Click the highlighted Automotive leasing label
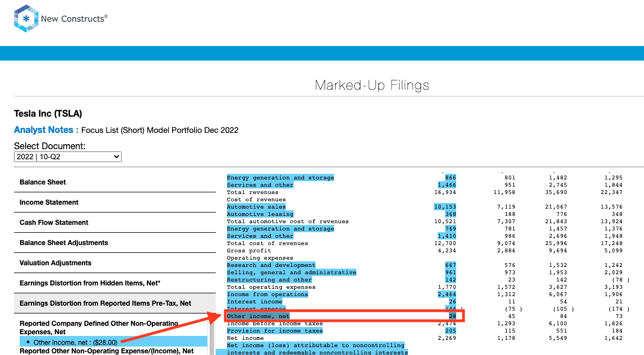 coord(260,214)
